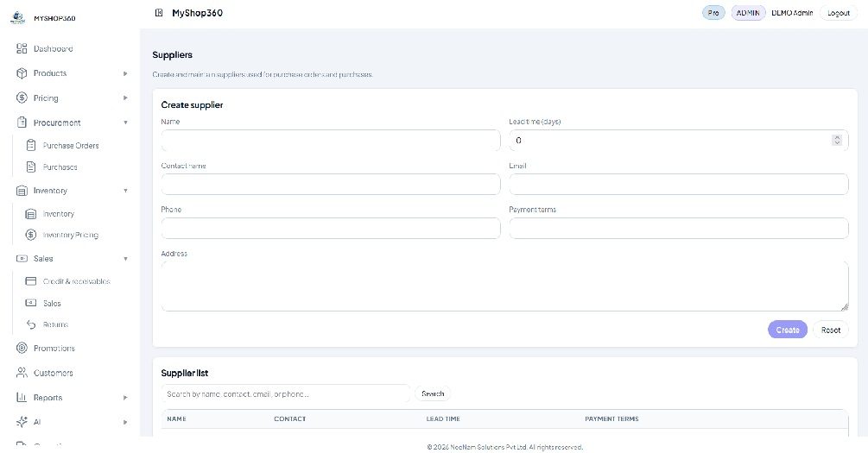Click the Purchase Orders document icon
Viewport: 868px width, 453px height.
tap(31, 146)
